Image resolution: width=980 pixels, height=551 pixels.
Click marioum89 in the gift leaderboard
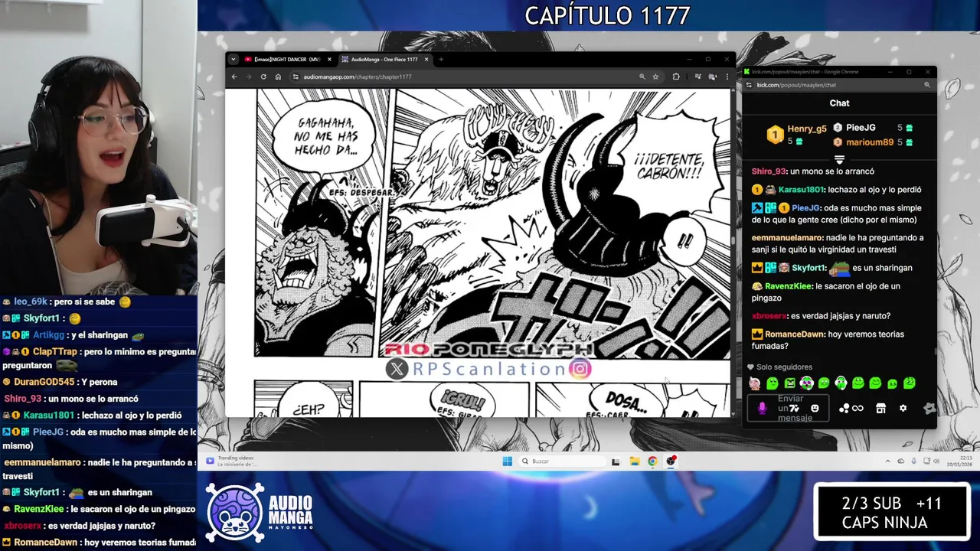pyautogui.click(x=870, y=142)
